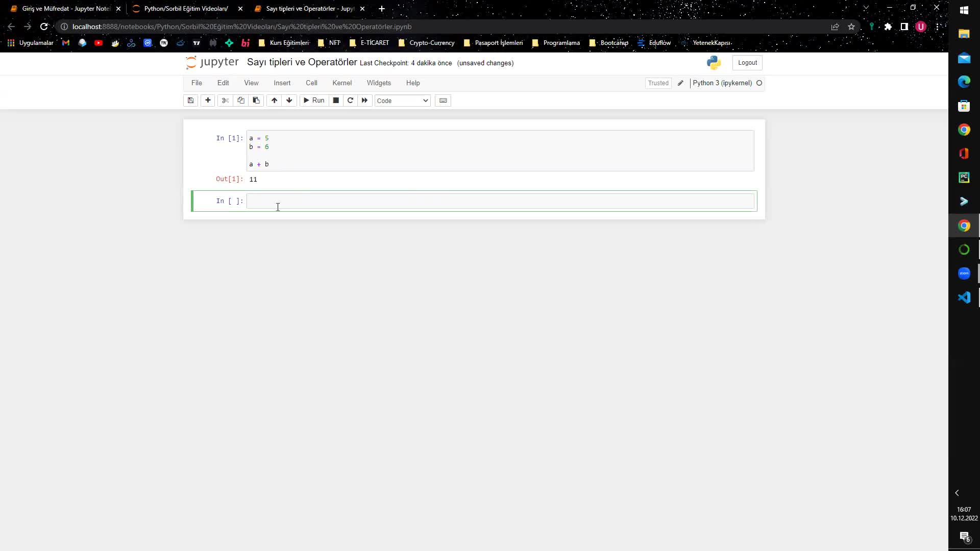
Task: Click the Interrupt kernel icon
Action: click(x=336, y=100)
